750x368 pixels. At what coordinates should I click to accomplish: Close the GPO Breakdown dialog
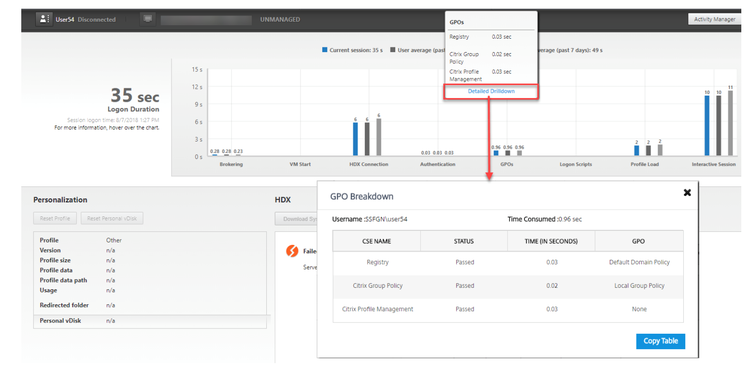pyautogui.click(x=687, y=192)
